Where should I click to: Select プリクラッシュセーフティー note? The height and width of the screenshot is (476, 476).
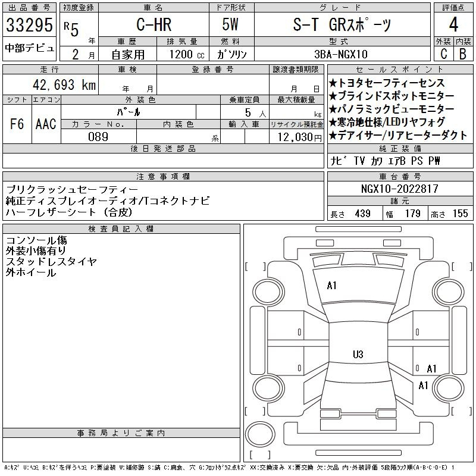pyautogui.click(x=72, y=189)
